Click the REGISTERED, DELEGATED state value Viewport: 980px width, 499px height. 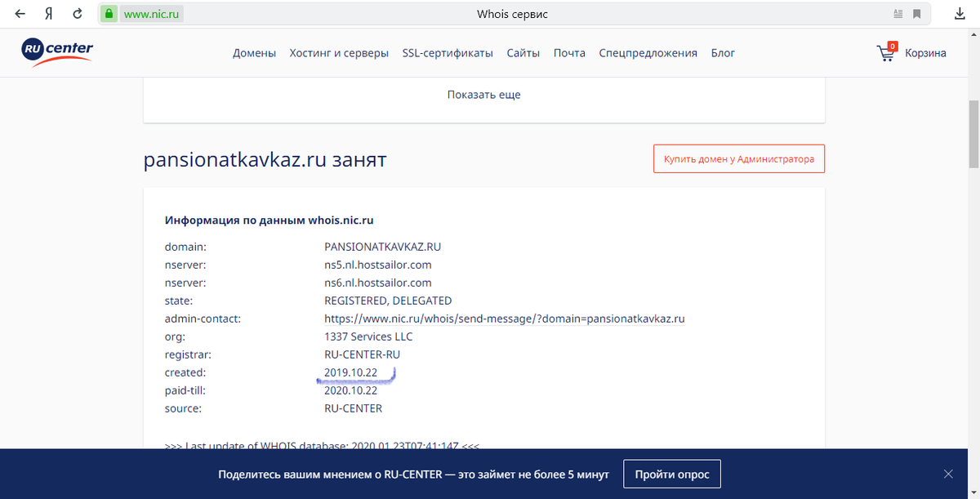coord(388,301)
